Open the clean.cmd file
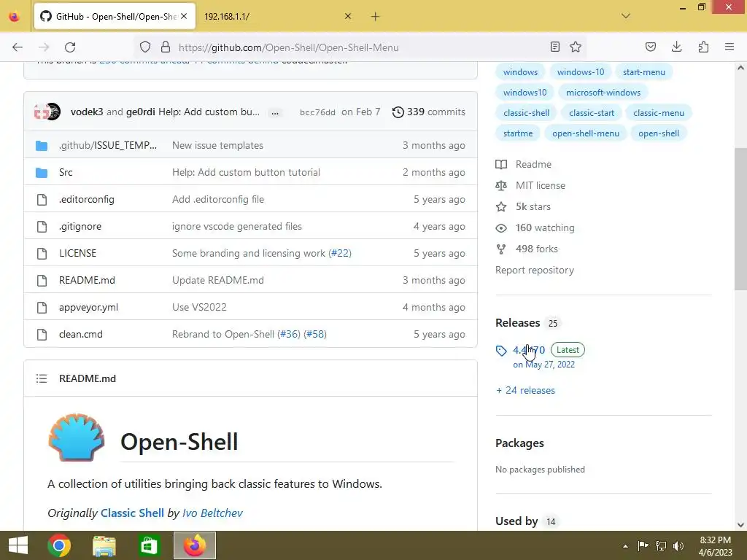 (x=80, y=334)
